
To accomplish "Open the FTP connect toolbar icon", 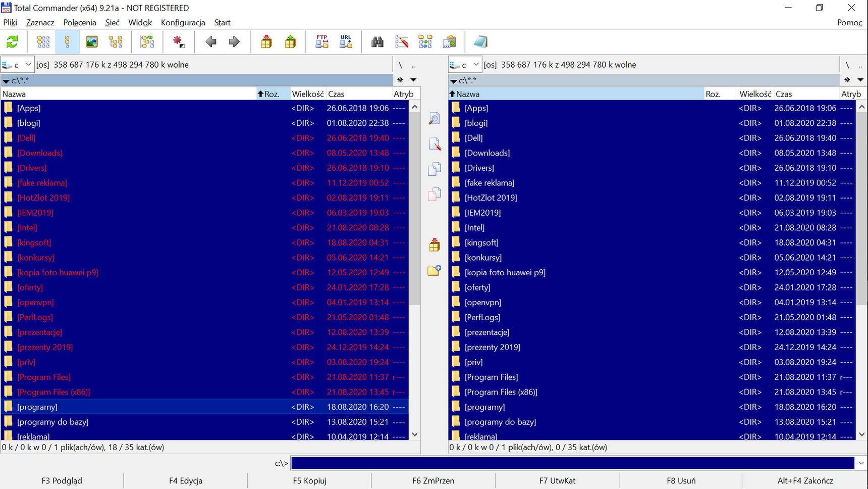I will tap(322, 42).
